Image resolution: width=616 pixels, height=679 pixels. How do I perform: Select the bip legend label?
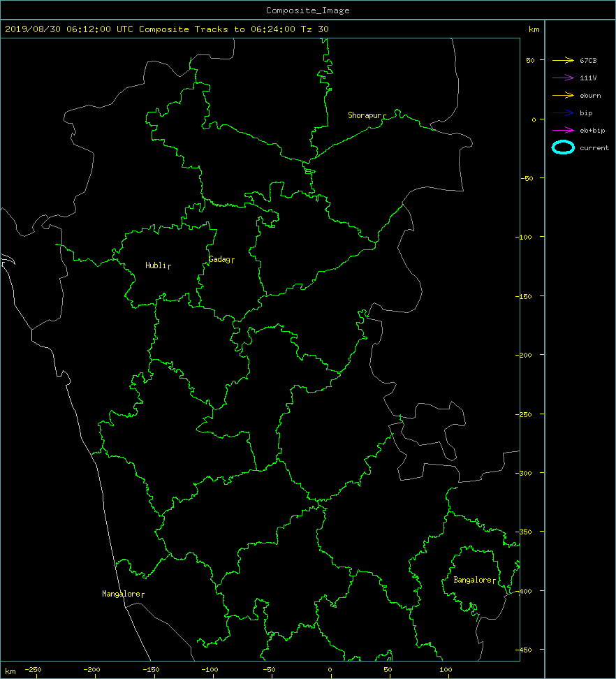click(x=586, y=113)
